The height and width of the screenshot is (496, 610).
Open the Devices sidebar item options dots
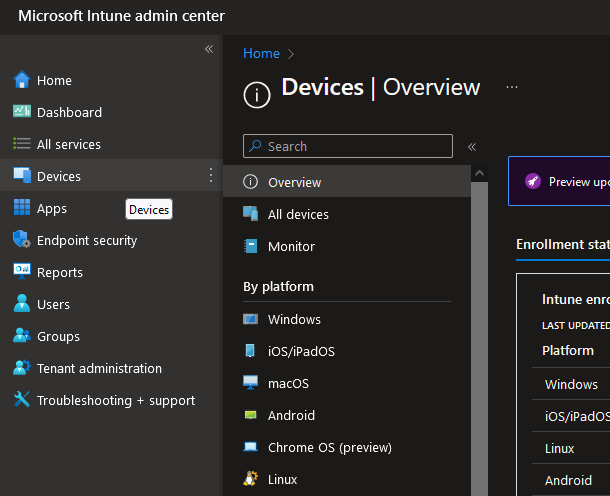[210, 175]
